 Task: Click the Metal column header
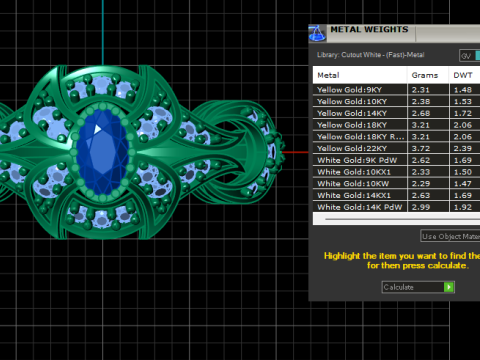tap(360, 75)
